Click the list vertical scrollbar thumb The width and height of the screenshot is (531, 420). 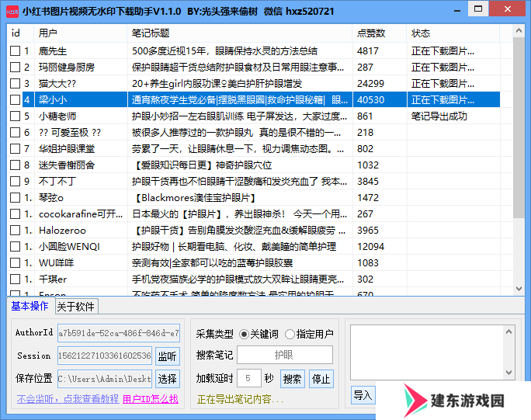point(519,127)
